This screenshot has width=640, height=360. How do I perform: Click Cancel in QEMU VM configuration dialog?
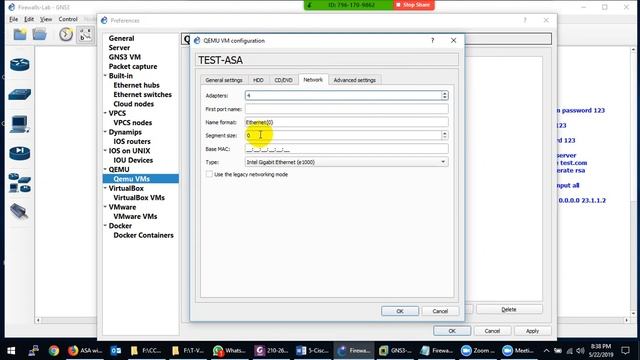pyautogui.click(x=440, y=311)
